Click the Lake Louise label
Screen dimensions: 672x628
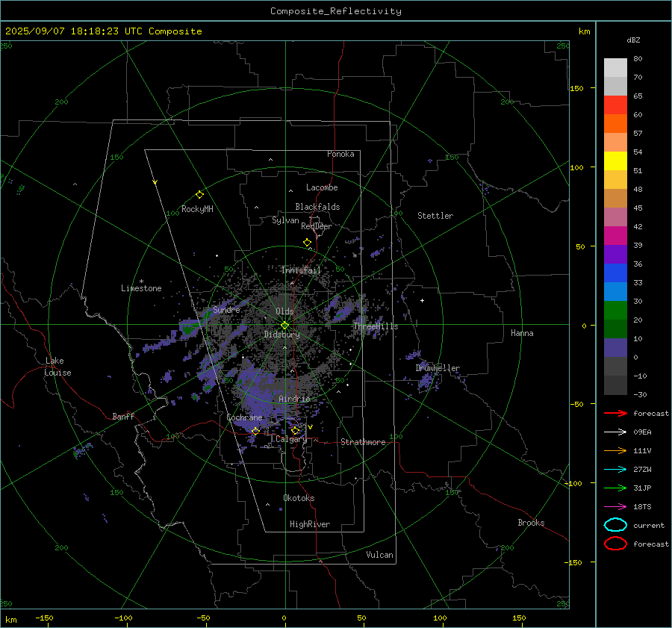coord(58,367)
